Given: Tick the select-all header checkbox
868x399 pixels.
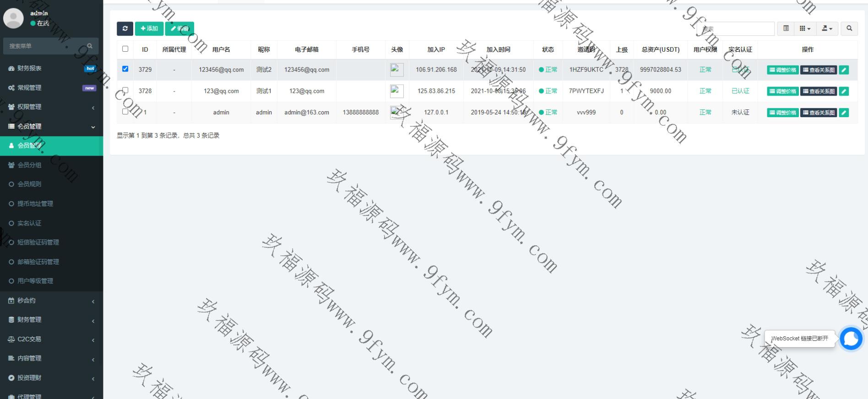Looking at the screenshot, I should point(125,49).
